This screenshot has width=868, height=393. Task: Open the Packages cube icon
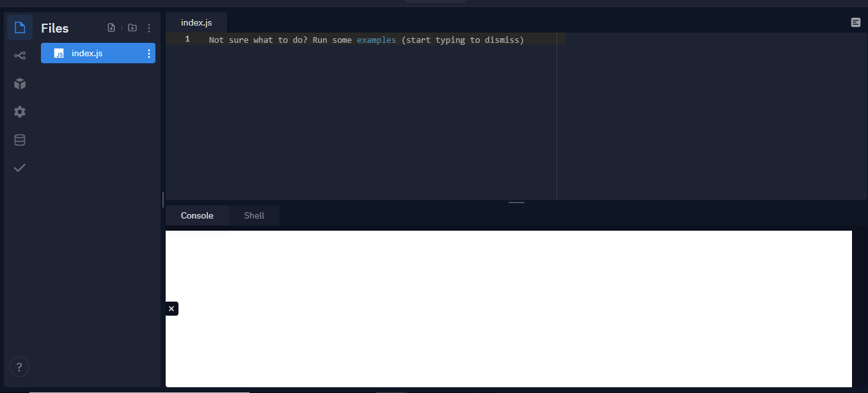20,84
